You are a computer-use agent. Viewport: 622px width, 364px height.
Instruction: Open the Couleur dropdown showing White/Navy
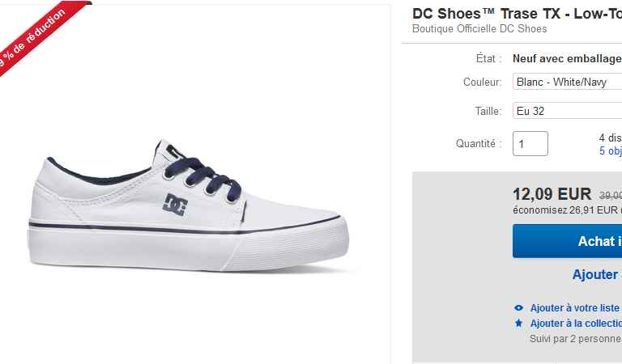click(x=567, y=82)
